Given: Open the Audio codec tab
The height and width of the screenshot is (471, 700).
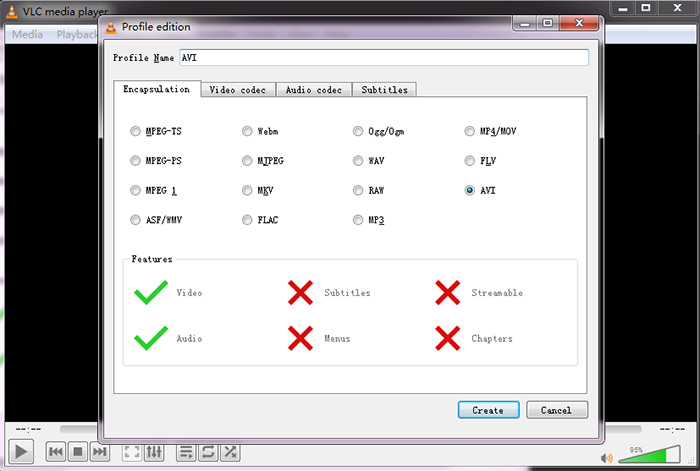Looking at the screenshot, I should pos(314,90).
